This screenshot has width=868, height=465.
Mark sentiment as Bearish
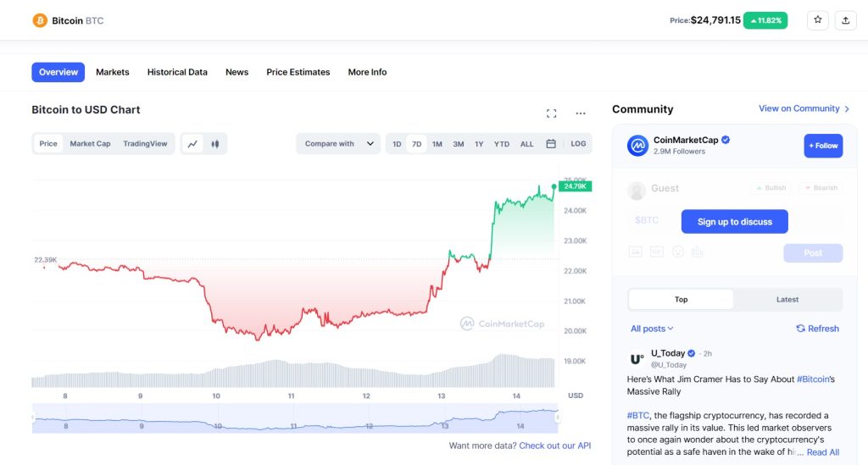821,188
